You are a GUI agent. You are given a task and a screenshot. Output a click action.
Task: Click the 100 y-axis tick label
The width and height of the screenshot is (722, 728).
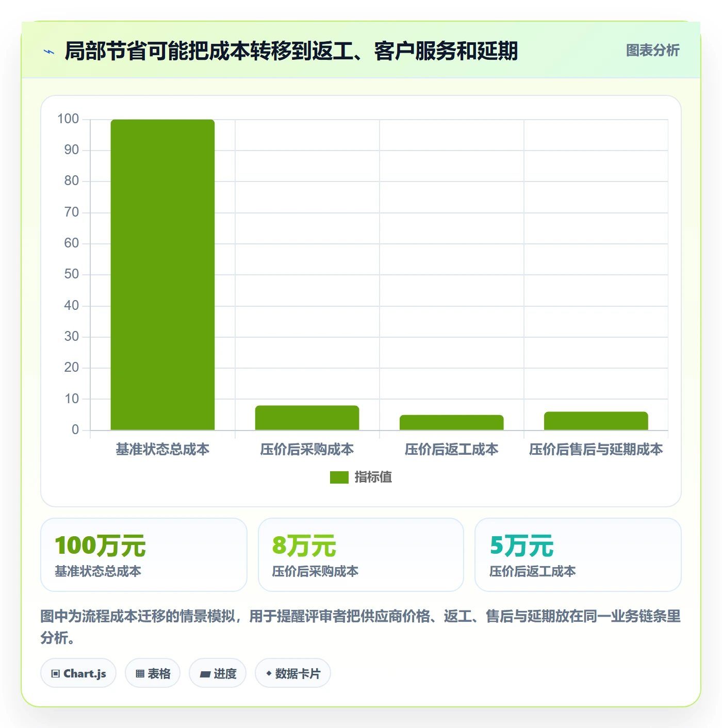coord(68,119)
